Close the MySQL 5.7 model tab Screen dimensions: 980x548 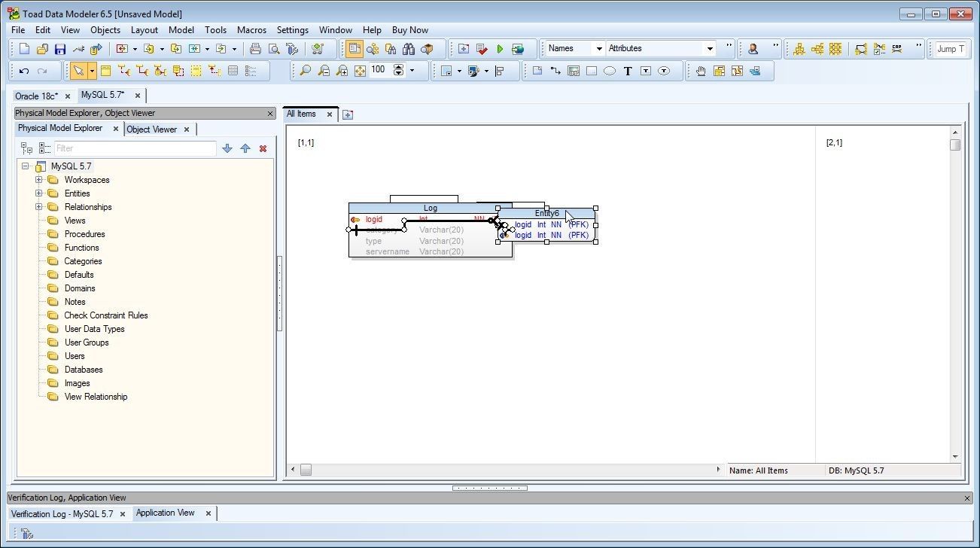(x=137, y=96)
